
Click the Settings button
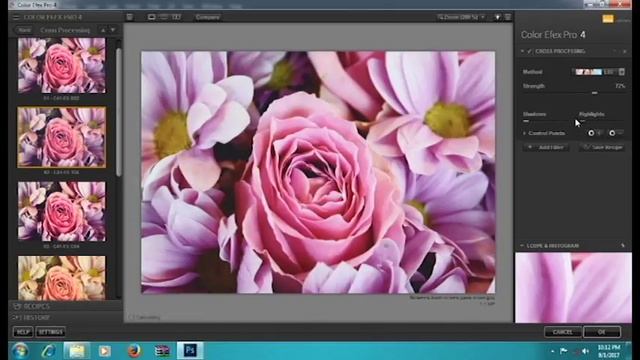click(x=50, y=332)
